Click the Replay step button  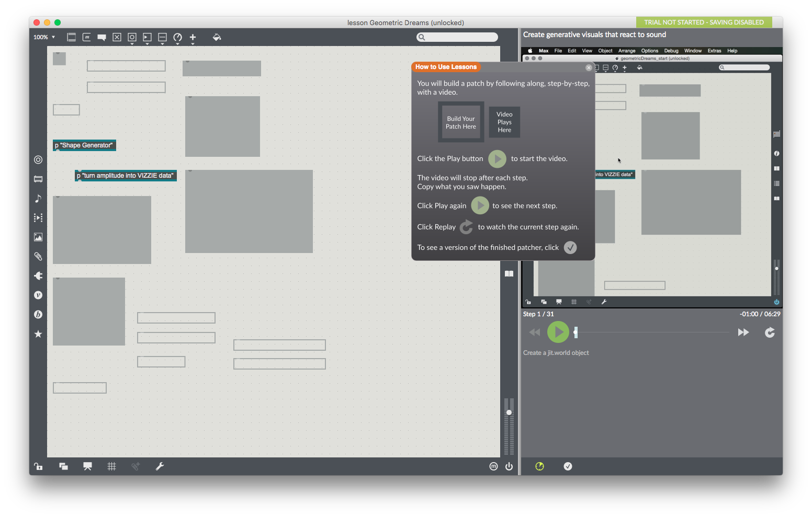tap(770, 332)
